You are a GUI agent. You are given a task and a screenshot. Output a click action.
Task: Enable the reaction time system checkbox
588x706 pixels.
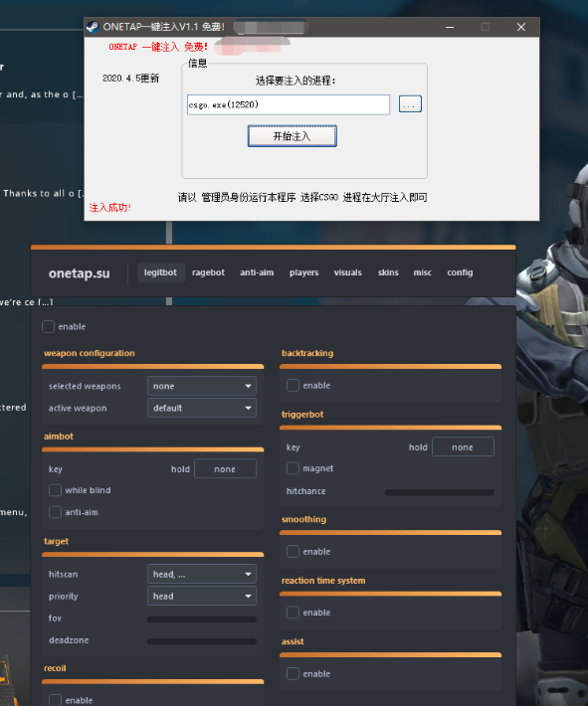(x=293, y=613)
